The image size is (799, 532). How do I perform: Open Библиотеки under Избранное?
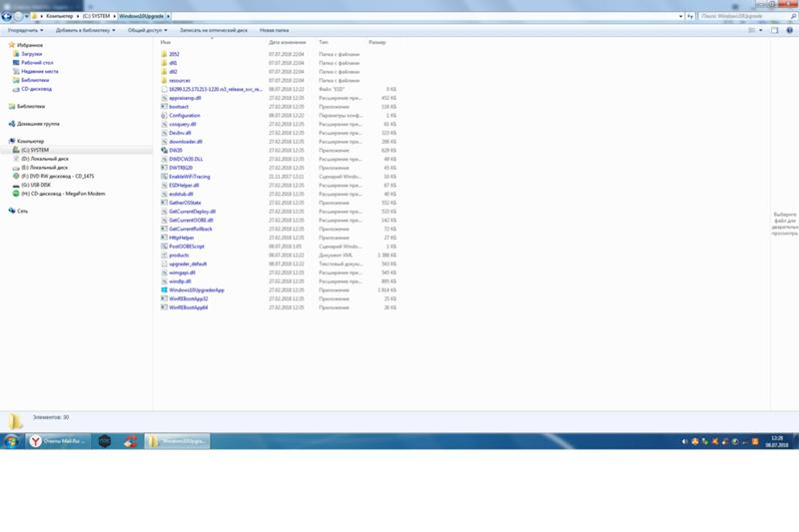(x=35, y=80)
